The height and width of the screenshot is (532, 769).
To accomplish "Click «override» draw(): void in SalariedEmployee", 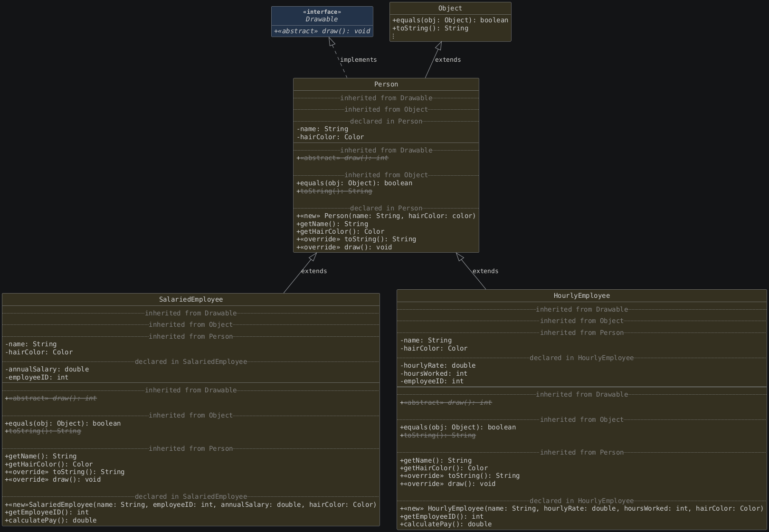I will [53, 480].
